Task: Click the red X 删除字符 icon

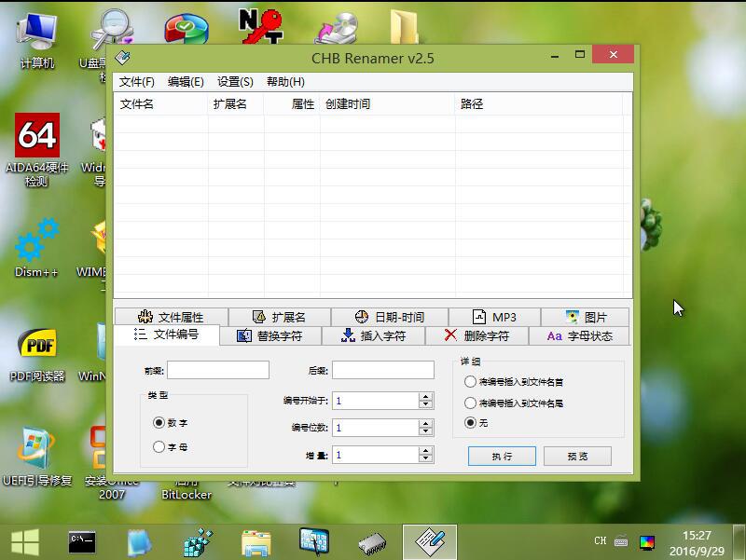Action: pyautogui.click(x=450, y=335)
